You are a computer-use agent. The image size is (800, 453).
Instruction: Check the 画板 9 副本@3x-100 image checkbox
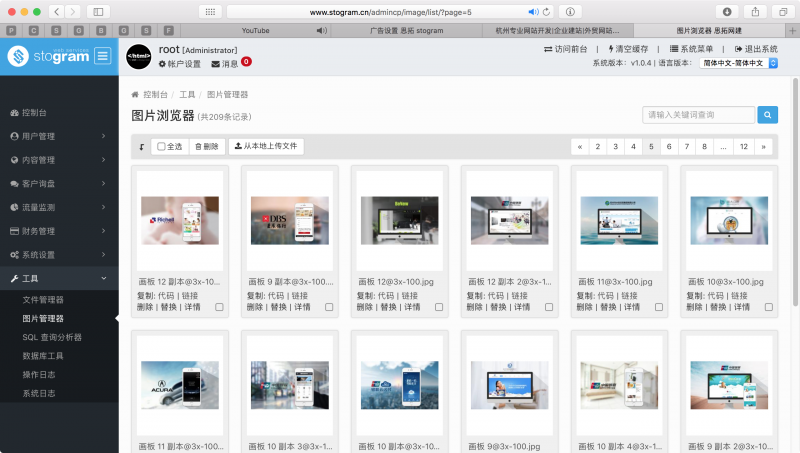pos(329,307)
